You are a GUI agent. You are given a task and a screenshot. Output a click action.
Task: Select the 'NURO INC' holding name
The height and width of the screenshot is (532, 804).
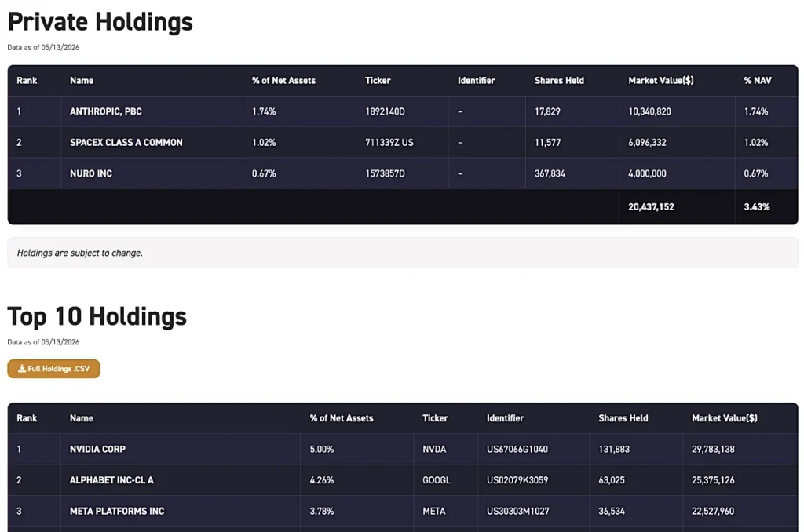tap(91, 173)
